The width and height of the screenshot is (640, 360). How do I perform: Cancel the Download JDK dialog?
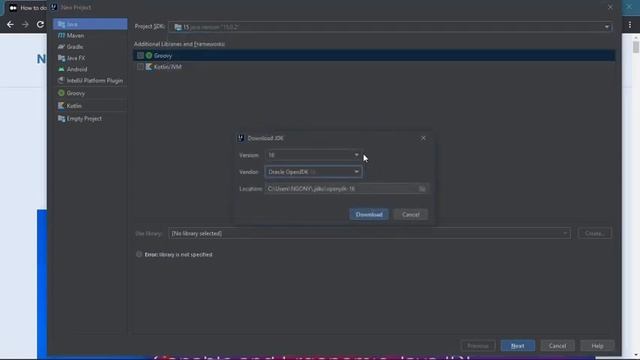(411, 214)
